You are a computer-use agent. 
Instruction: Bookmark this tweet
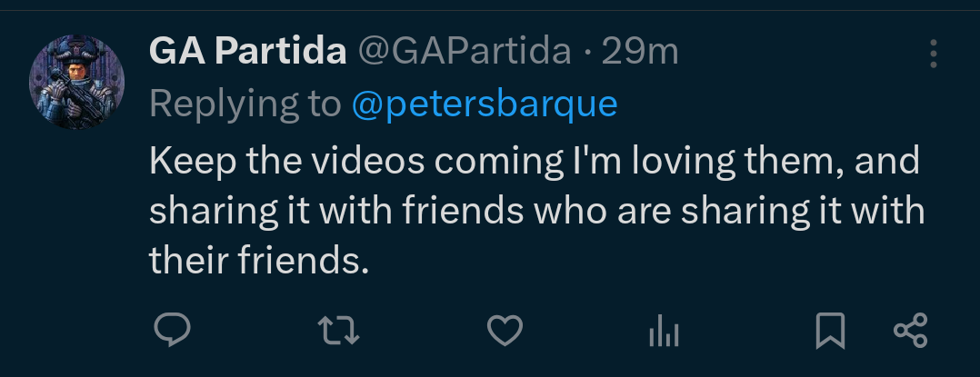coord(830,331)
